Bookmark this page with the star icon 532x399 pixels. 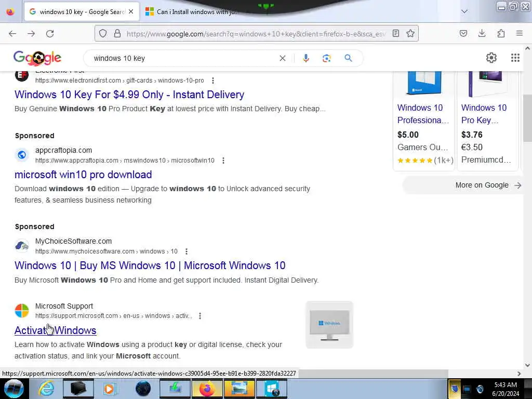tap(410, 33)
